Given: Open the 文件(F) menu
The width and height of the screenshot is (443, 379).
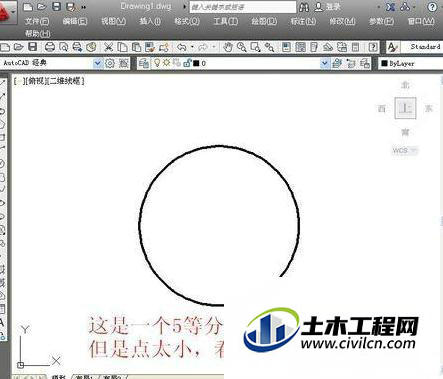Looking at the screenshot, I should [37, 21].
